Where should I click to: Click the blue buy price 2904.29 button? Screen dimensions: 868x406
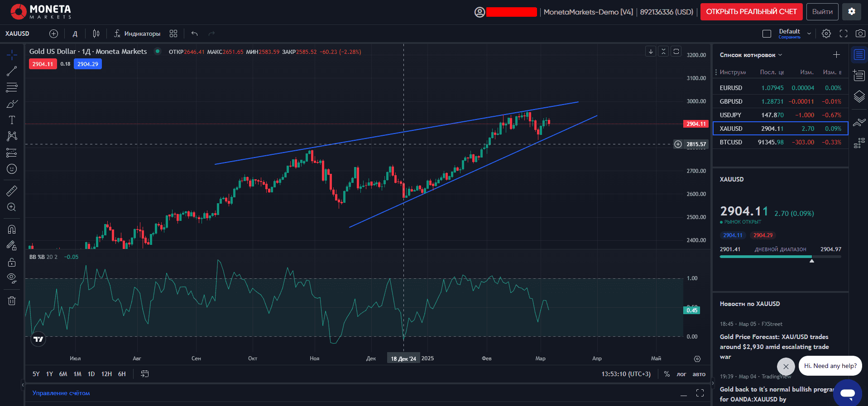(x=88, y=64)
